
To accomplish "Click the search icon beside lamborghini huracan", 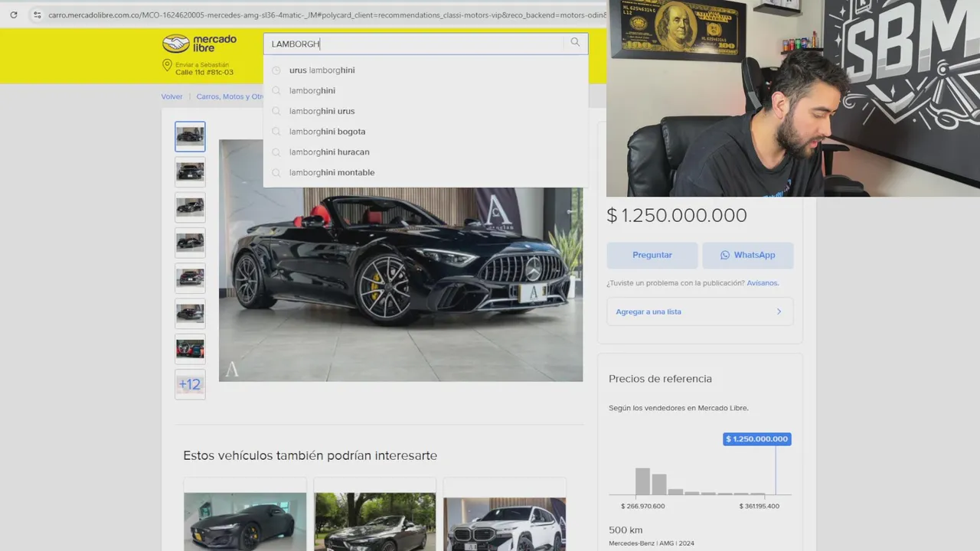I will [x=276, y=152].
